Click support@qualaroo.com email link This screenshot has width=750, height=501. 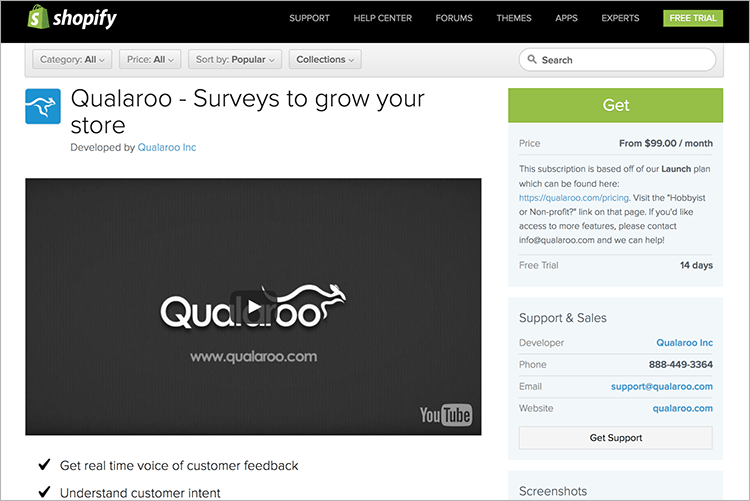[662, 387]
